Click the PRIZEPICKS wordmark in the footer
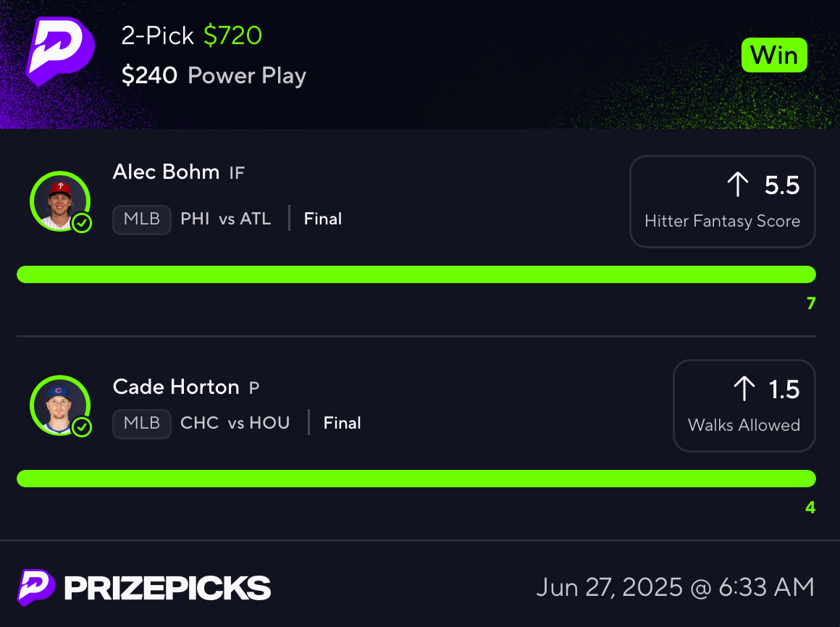The width and height of the screenshot is (840, 627). 167,588
